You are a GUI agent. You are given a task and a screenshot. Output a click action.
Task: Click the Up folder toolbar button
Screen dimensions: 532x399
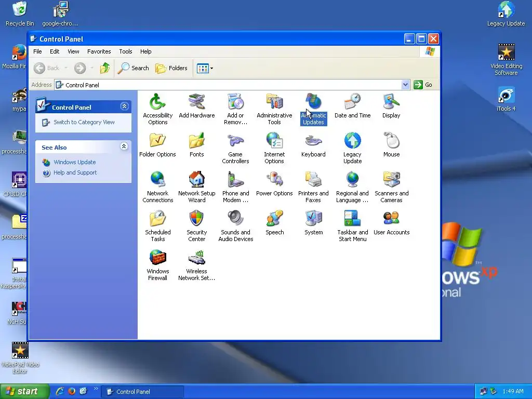[105, 68]
